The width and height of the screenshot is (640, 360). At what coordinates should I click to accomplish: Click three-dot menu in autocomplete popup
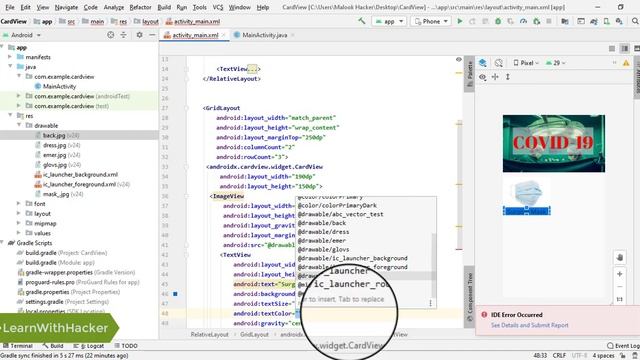pyautogui.click(x=430, y=303)
